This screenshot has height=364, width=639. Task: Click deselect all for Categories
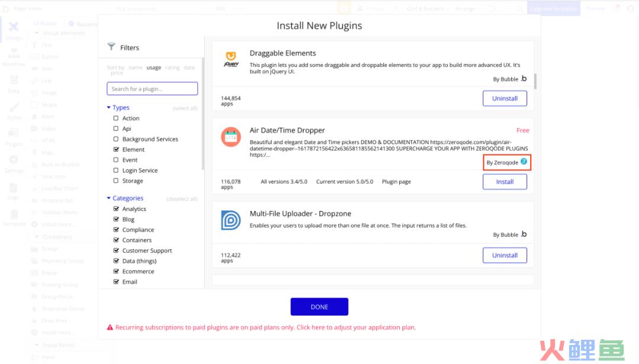(182, 199)
